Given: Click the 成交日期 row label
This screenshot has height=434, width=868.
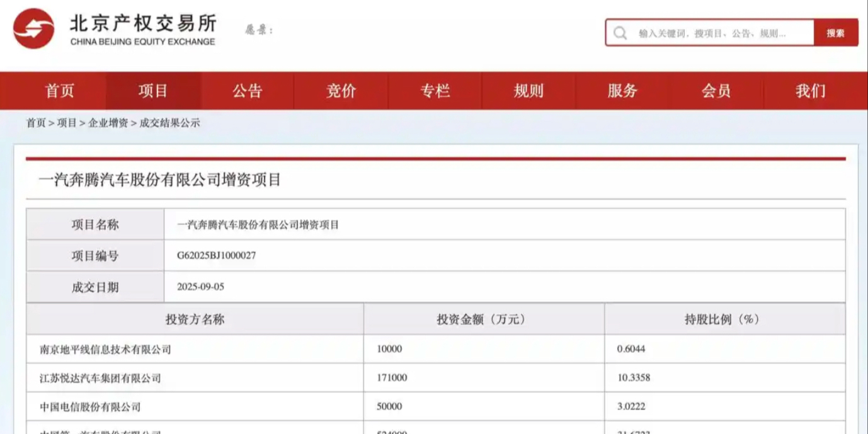Looking at the screenshot, I should 95,287.
